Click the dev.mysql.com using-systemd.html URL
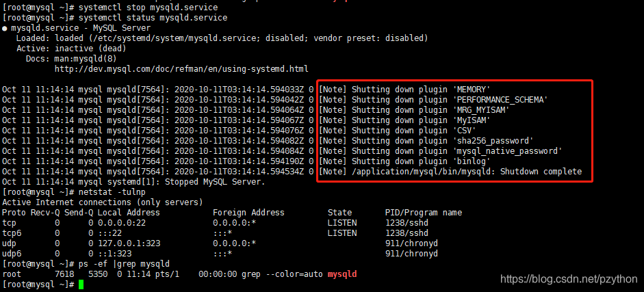 point(181,69)
